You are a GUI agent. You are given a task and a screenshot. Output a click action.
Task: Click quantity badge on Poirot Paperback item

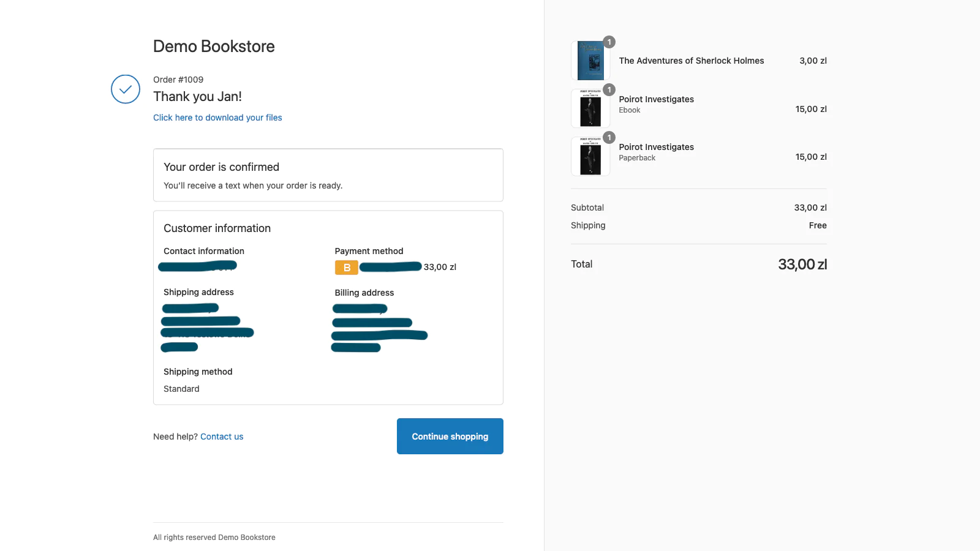[x=609, y=138]
